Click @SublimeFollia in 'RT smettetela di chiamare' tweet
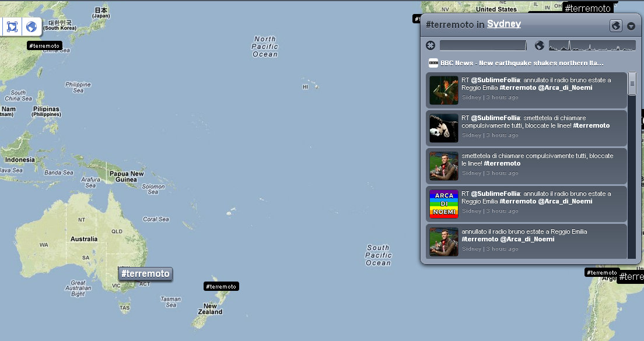 click(495, 118)
